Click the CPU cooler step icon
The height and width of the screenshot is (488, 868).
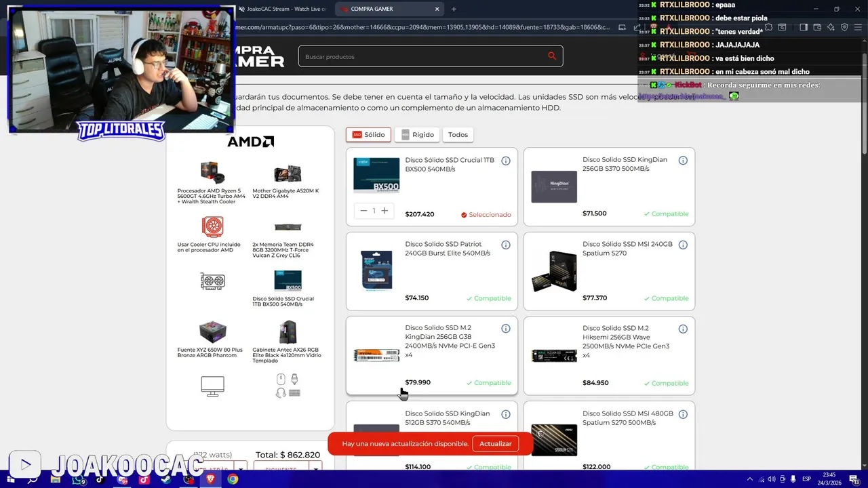coord(212,226)
